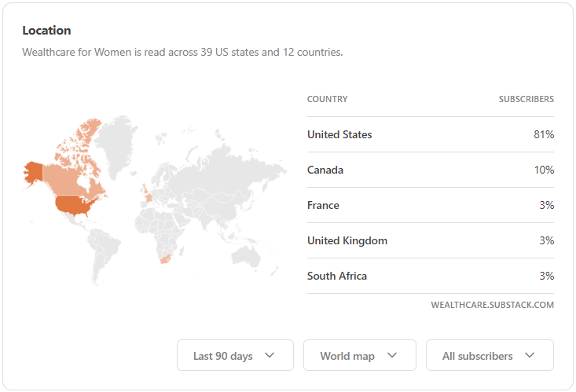The height and width of the screenshot is (392, 576).
Task: Click the contiguous United States on the map
Action: 73,206
